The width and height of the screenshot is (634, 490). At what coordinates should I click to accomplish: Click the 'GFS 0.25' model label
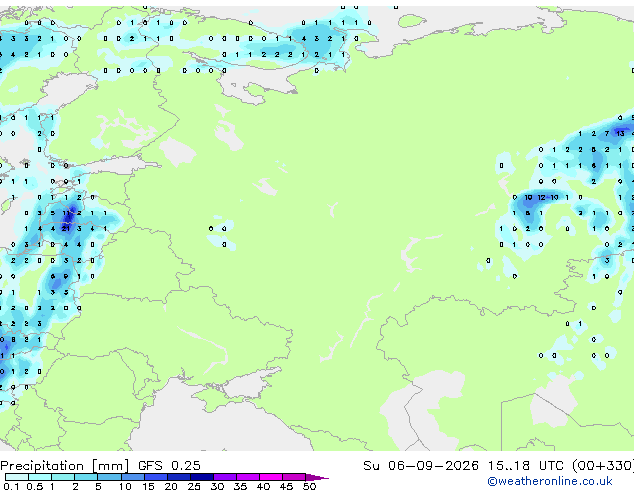pyautogui.click(x=169, y=466)
